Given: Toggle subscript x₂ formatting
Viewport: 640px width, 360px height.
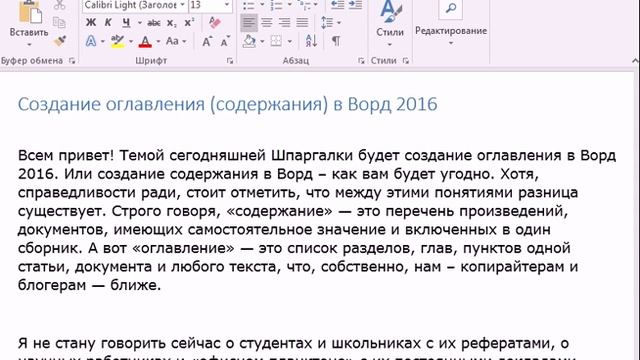Looking at the screenshot, I should (171, 23).
